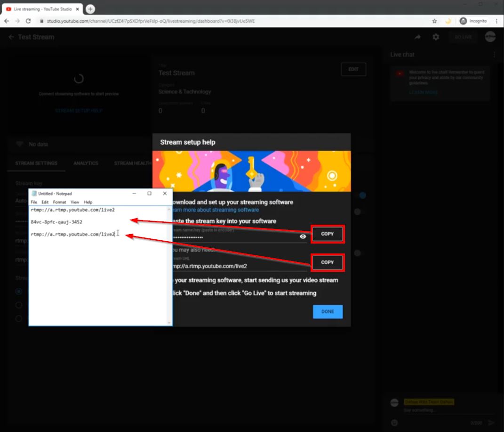The width and height of the screenshot is (504, 432).
Task: Click the share arrow icon in Studio header
Action: (417, 37)
